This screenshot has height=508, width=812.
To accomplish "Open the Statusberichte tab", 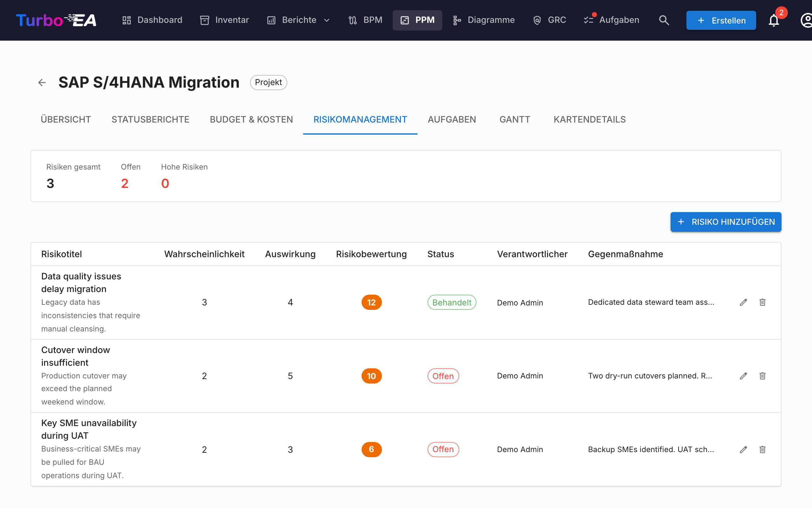I will [x=150, y=120].
